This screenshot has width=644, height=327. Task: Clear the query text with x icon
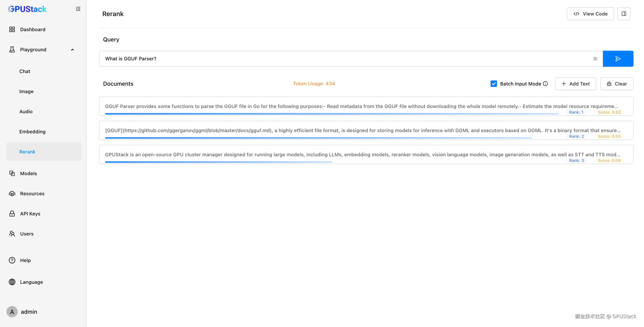point(595,59)
